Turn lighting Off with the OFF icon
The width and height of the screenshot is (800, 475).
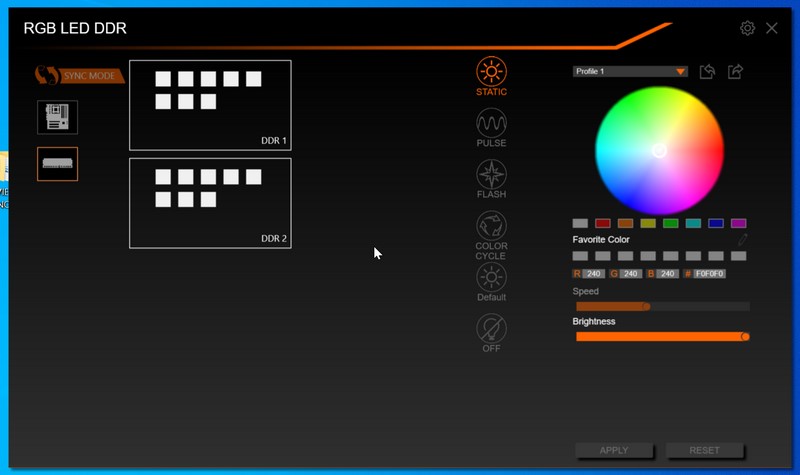click(491, 328)
